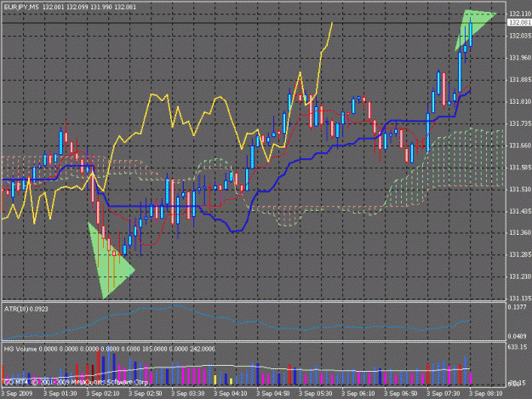This screenshot has height=399, width=532.
Task: Click the 3 Sep 08:10 time label
Action: [486, 393]
